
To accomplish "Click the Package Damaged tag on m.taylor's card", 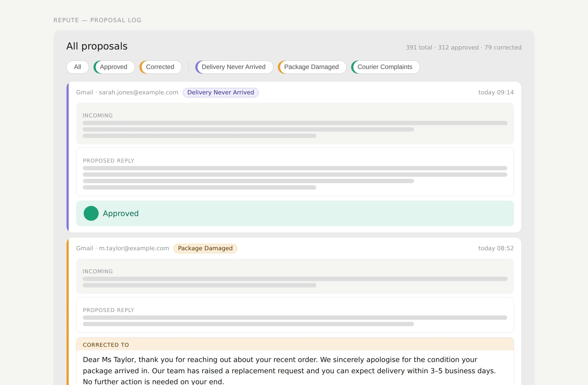I will (205, 248).
